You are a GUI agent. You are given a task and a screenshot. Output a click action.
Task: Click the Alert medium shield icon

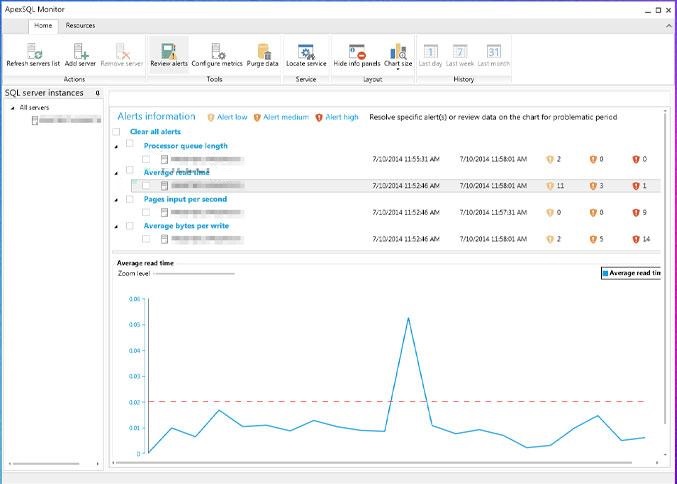[x=257, y=117]
